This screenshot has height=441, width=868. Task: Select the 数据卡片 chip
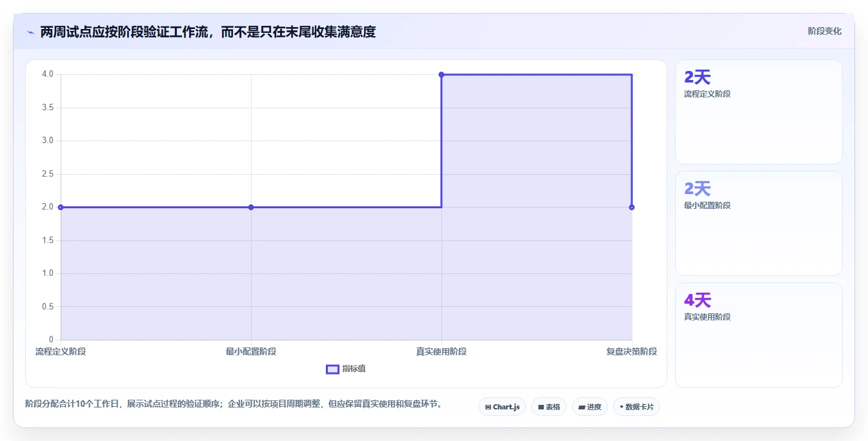point(636,407)
